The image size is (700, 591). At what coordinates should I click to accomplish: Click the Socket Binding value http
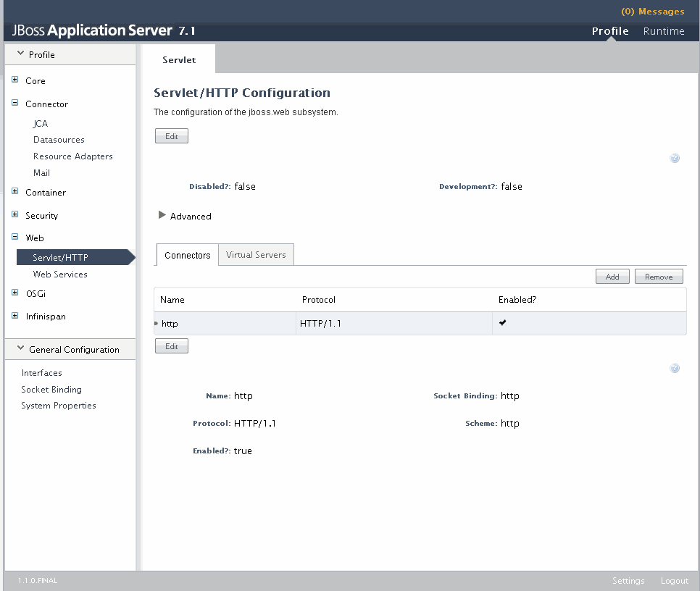tap(510, 395)
